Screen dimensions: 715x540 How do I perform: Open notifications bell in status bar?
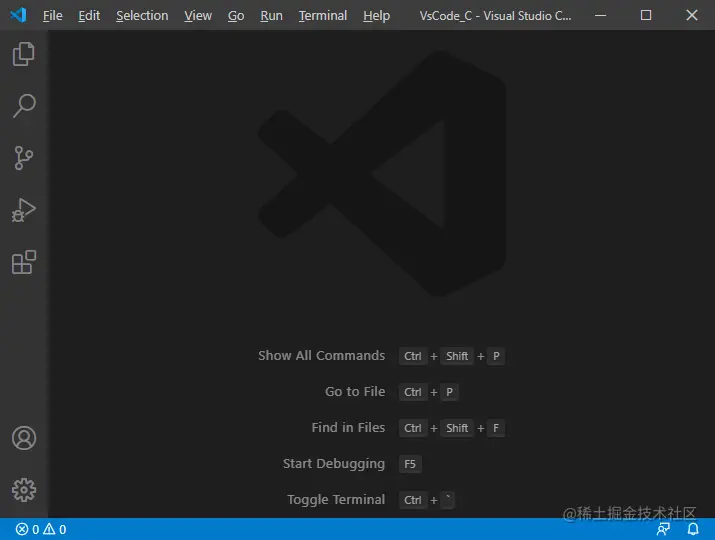point(693,529)
